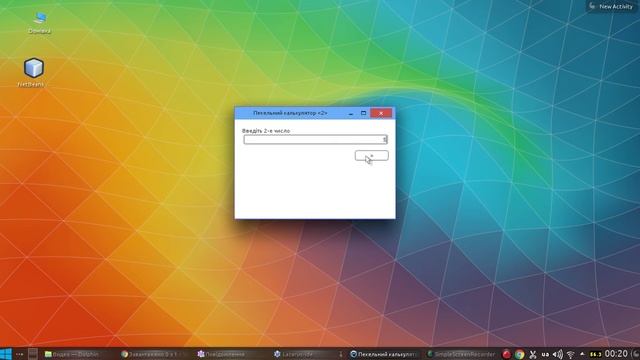The height and width of the screenshot is (360, 640).
Task: Minimize the Пекельний калькулятор window
Action: pos(351,113)
